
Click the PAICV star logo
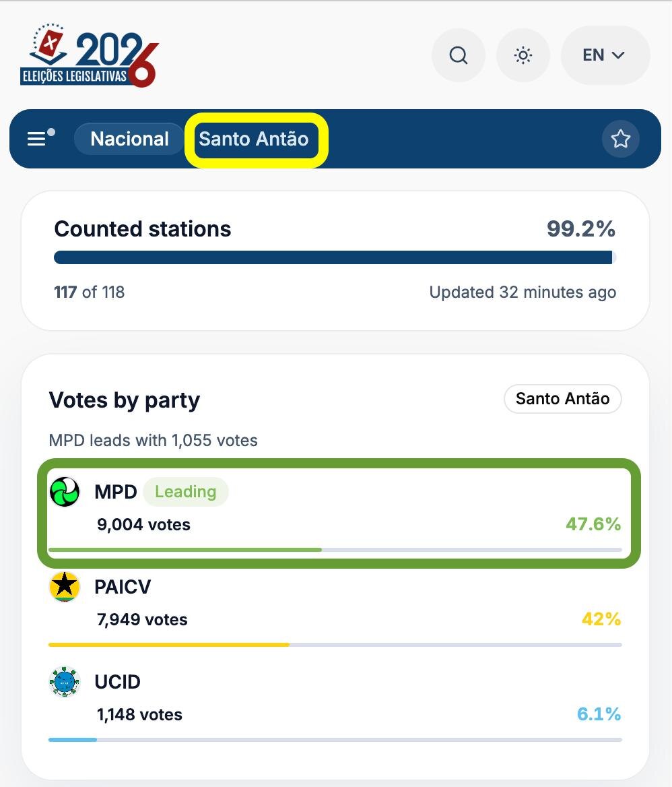pyautogui.click(x=65, y=586)
